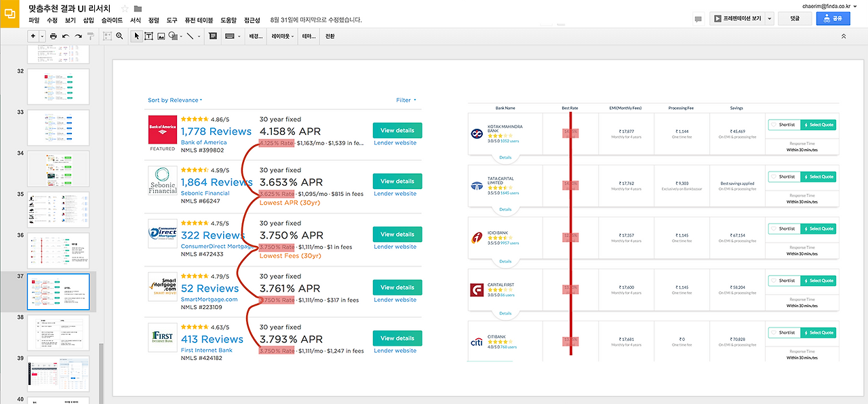Select slide 38 thumbnail
Image resolution: width=868 pixels, height=404 pixels.
(58, 332)
